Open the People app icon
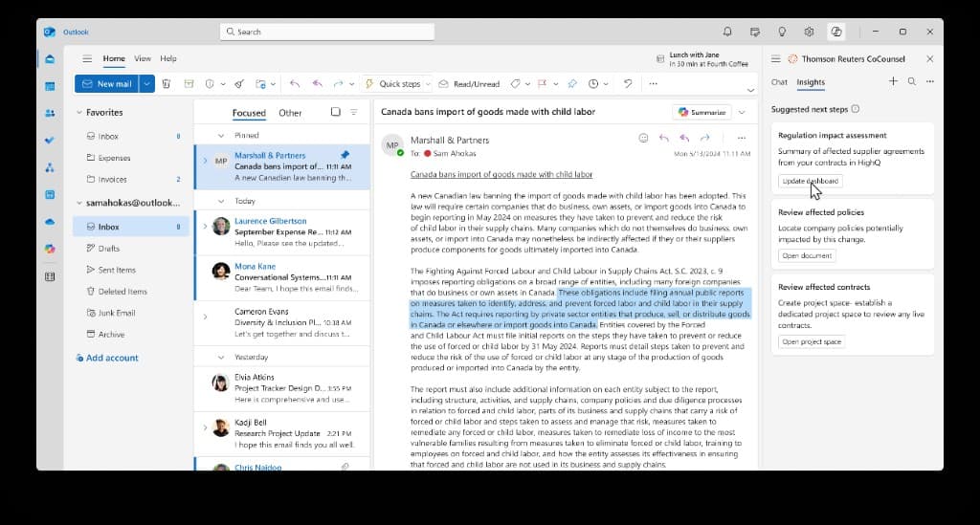This screenshot has height=525, width=980. pyautogui.click(x=50, y=113)
